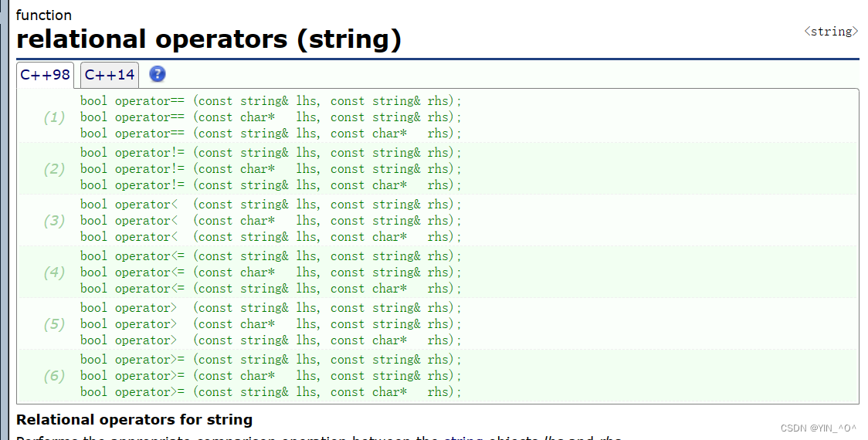Click the first operator== prototype line
Viewport: 868px width, 440px height.
(270, 101)
